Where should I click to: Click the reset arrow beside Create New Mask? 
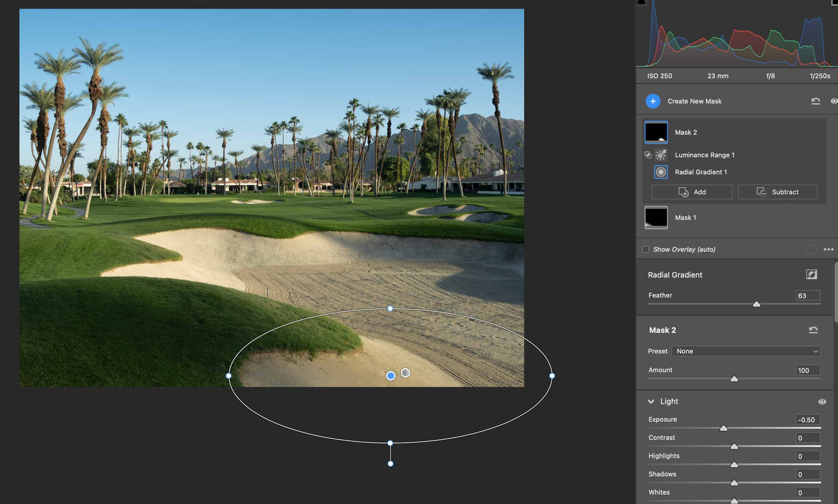tap(815, 101)
